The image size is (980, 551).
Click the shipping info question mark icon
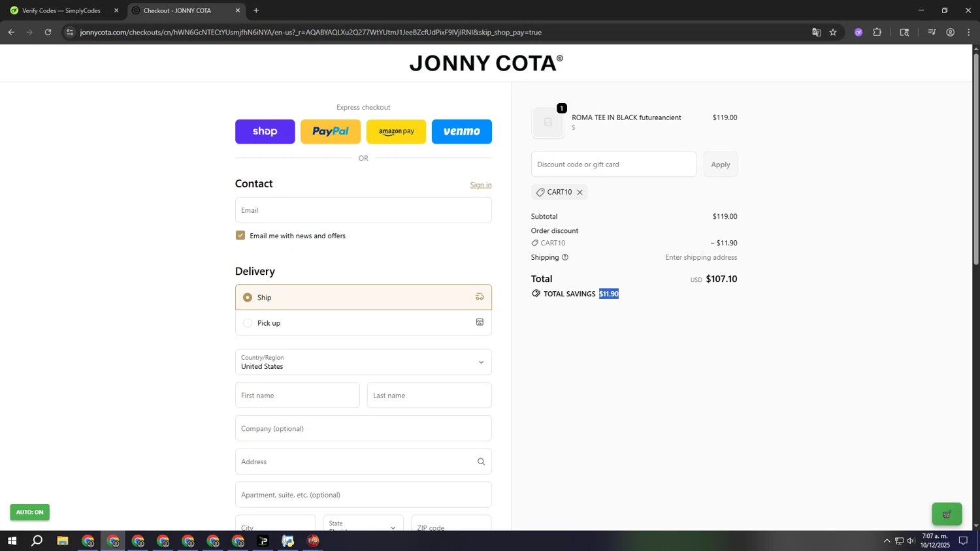coord(565,257)
